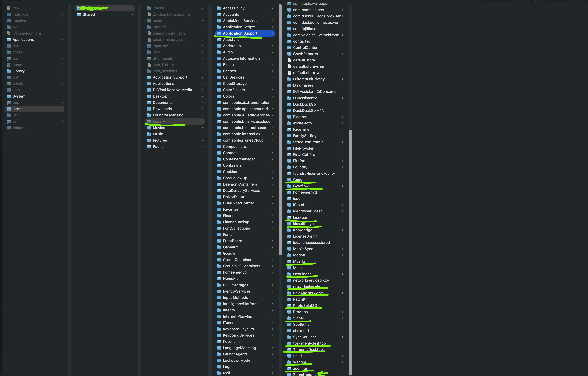Click the Shared folder icon

[x=79, y=14]
